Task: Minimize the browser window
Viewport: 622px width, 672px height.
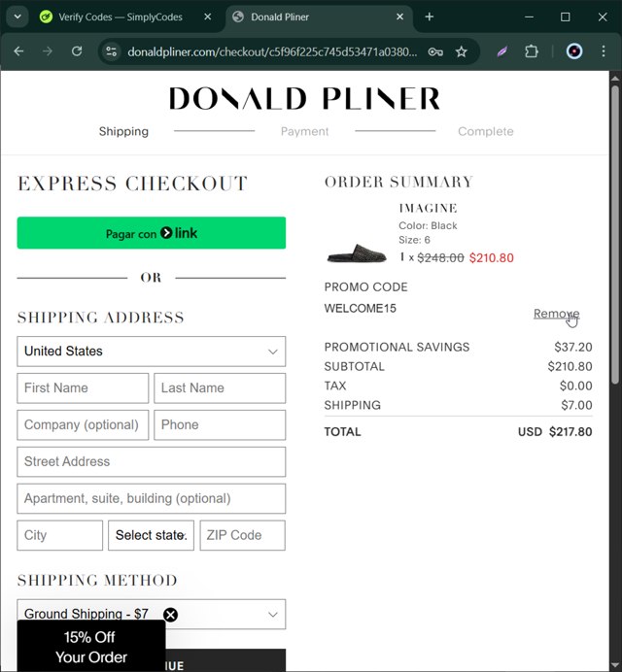Action: 530,17
